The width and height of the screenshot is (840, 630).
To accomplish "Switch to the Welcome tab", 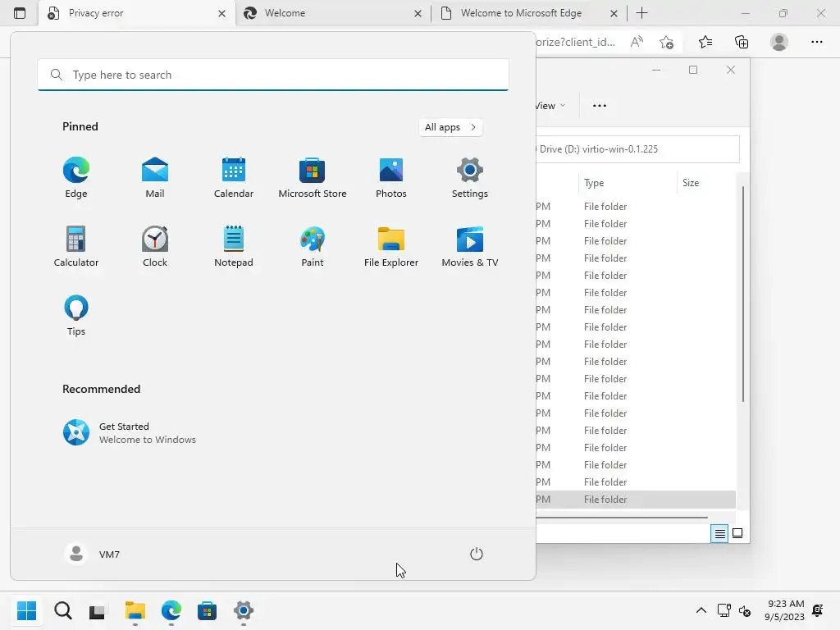I will [332, 13].
